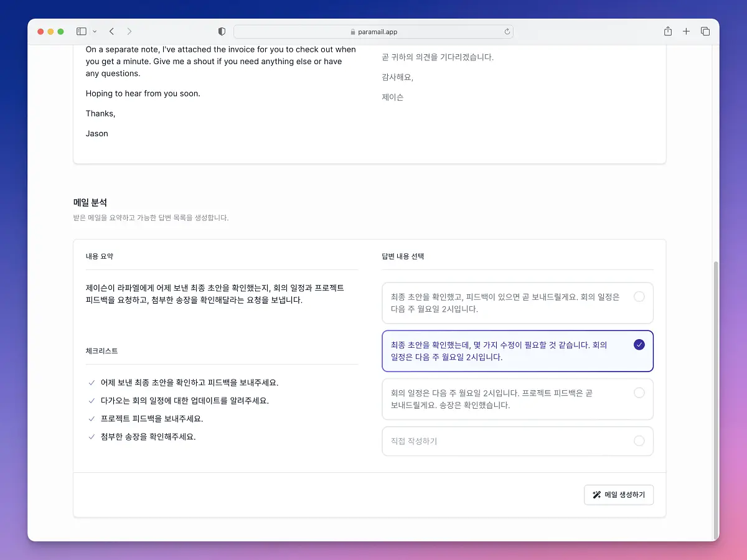
Task: Click the paramail.app address bar
Action: click(x=374, y=32)
